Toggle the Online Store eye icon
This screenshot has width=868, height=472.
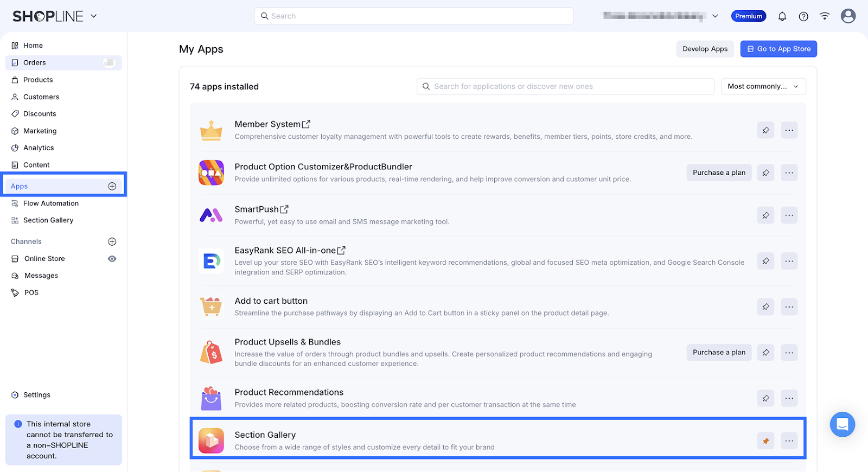112,259
